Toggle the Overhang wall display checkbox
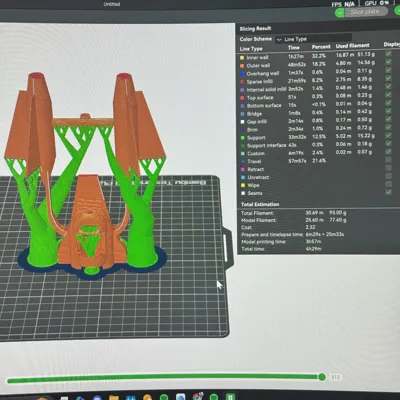The width and height of the screenshot is (400, 400). click(x=389, y=70)
